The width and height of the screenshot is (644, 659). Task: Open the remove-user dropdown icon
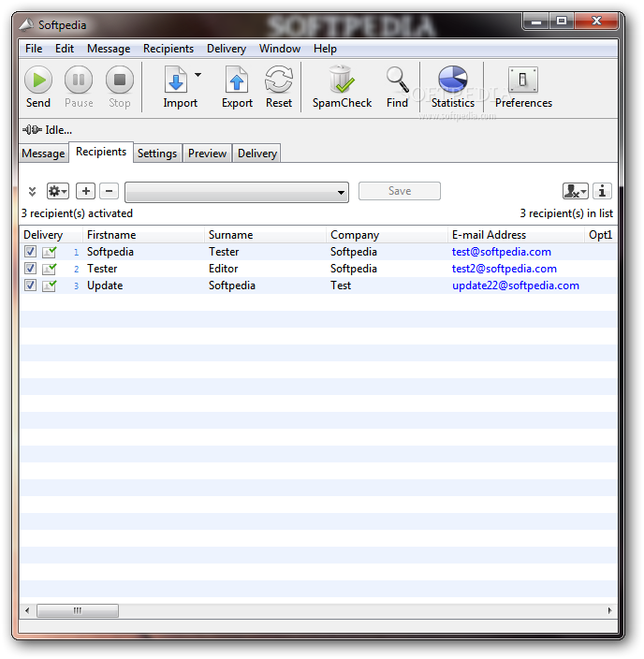click(x=576, y=191)
